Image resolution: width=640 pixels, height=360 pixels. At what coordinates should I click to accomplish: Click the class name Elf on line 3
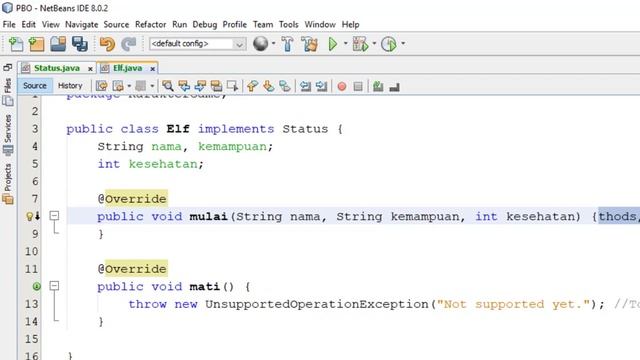click(x=178, y=129)
